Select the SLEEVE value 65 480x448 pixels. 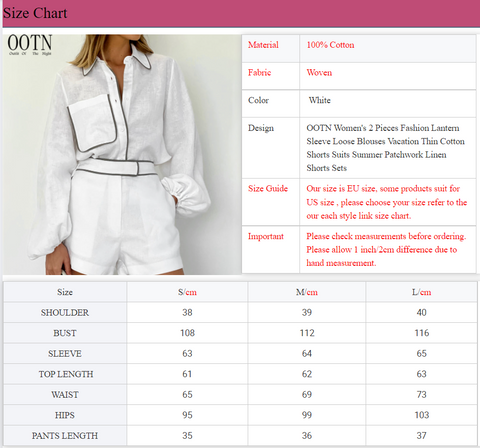point(421,353)
